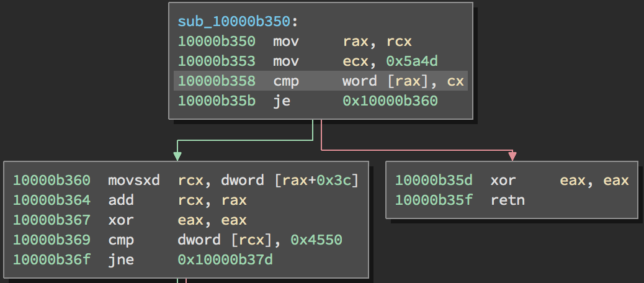
Task: Click address 10000b35d in right block
Action: coord(434,181)
